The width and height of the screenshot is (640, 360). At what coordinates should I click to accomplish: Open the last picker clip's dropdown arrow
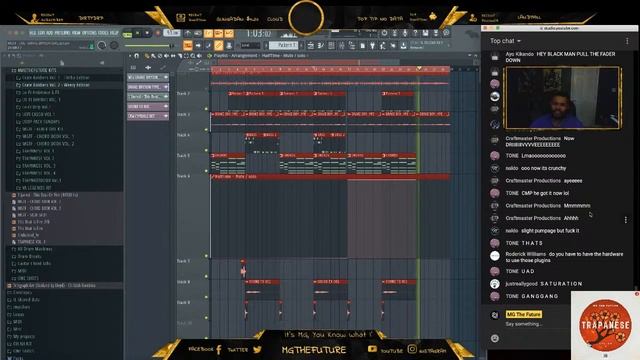(166, 116)
